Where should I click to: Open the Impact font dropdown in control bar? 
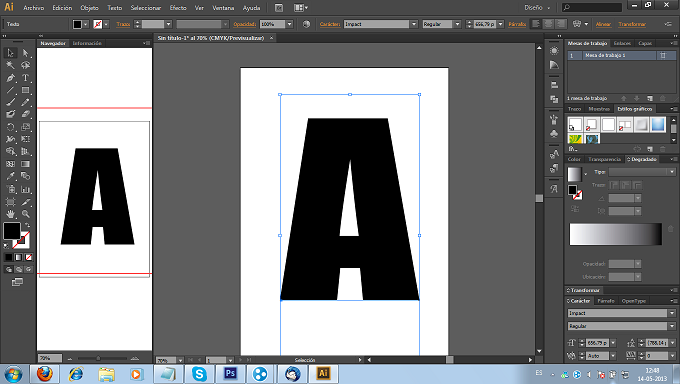coord(414,24)
